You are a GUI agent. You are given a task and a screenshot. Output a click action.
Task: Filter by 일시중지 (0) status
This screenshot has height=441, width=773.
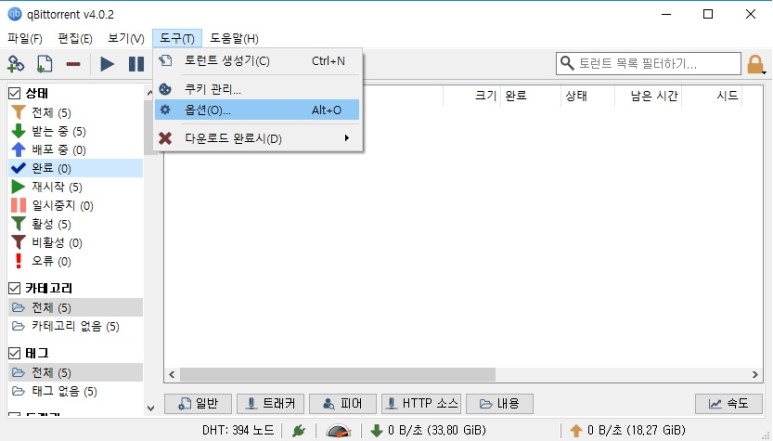[75, 205]
